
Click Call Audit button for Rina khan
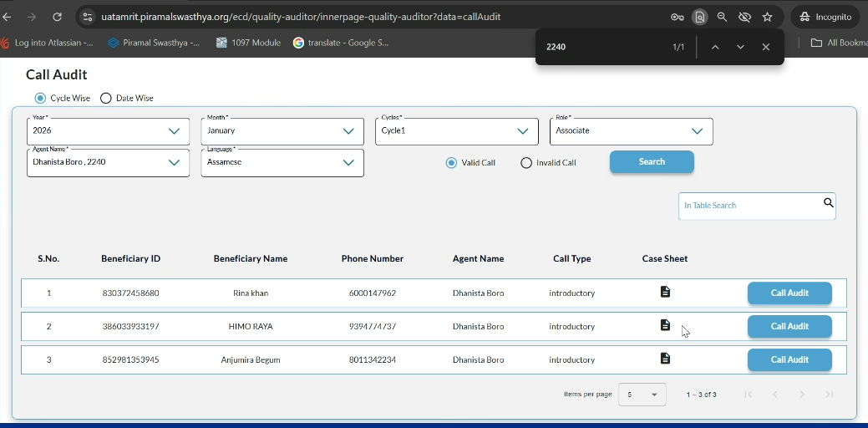pyautogui.click(x=789, y=293)
